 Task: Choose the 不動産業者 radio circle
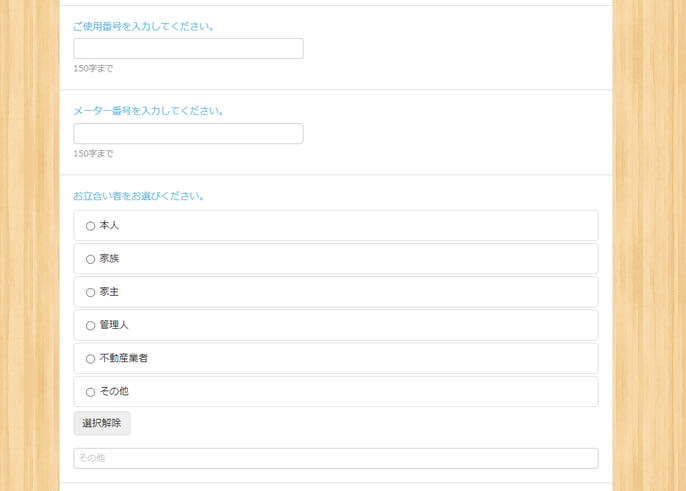point(90,358)
